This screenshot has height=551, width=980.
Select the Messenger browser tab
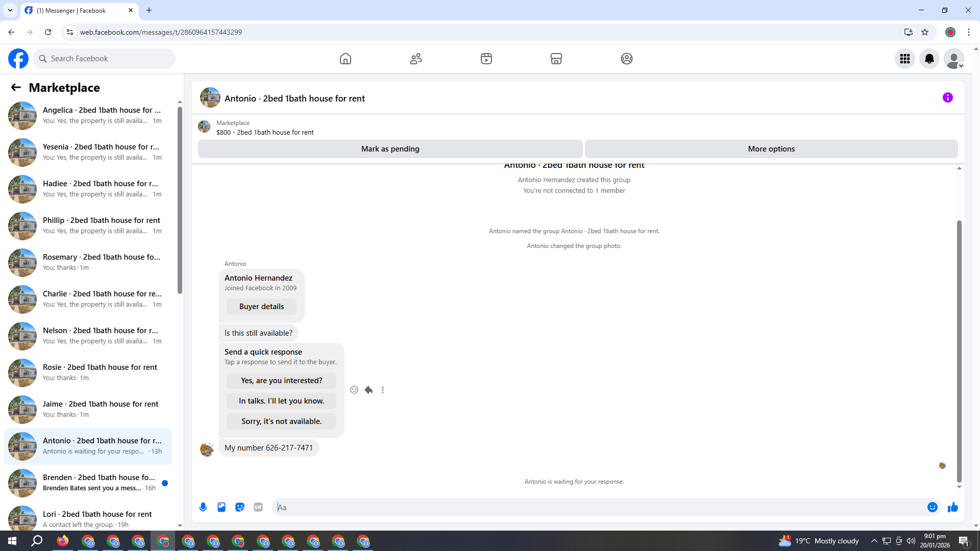tap(80, 10)
